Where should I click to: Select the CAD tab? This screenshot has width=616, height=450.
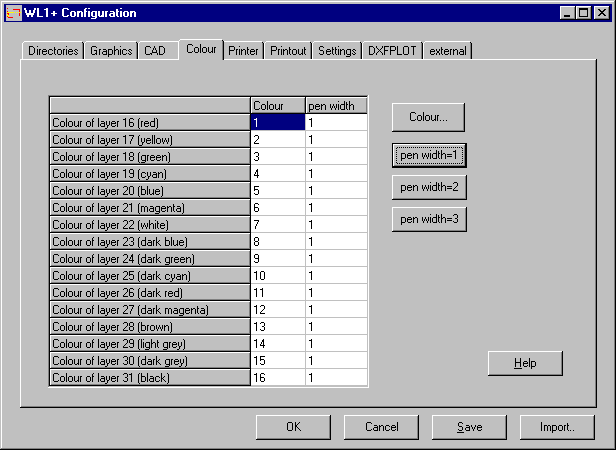[155, 51]
